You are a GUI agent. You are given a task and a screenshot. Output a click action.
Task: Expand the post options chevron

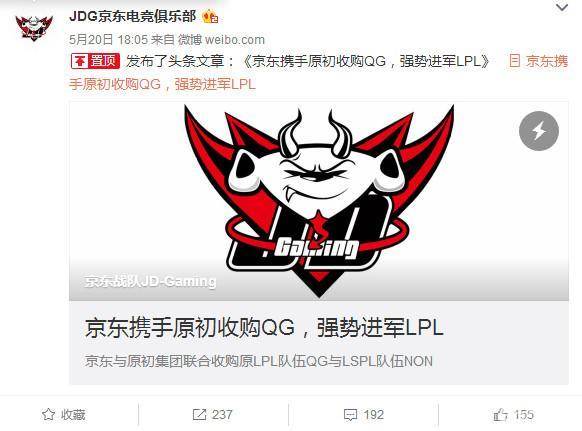click(x=562, y=7)
